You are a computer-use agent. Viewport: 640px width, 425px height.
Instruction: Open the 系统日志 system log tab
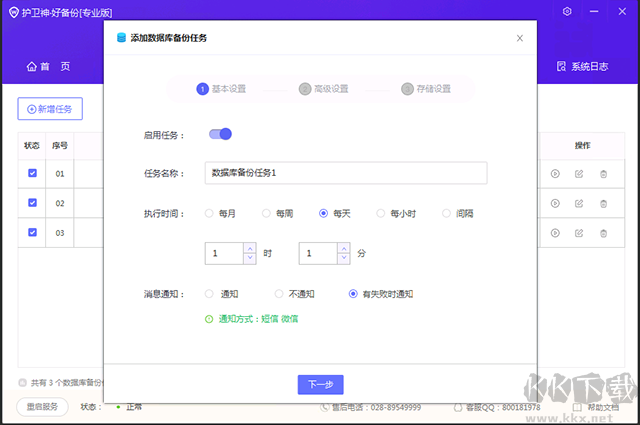pyautogui.click(x=582, y=67)
